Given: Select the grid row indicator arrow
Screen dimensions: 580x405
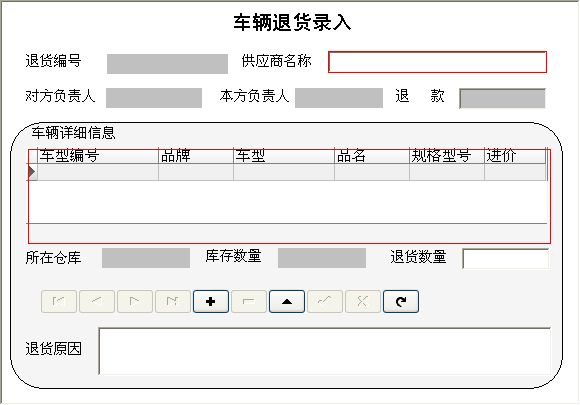Looking at the screenshot, I should coord(33,172).
